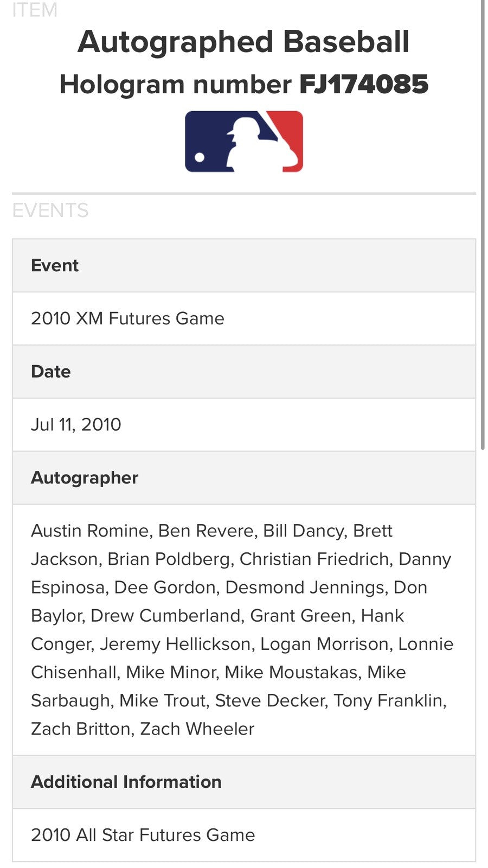The width and height of the screenshot is (488, 868).
Task: Click hologram number FJ174085
Action: coord(364,85)
